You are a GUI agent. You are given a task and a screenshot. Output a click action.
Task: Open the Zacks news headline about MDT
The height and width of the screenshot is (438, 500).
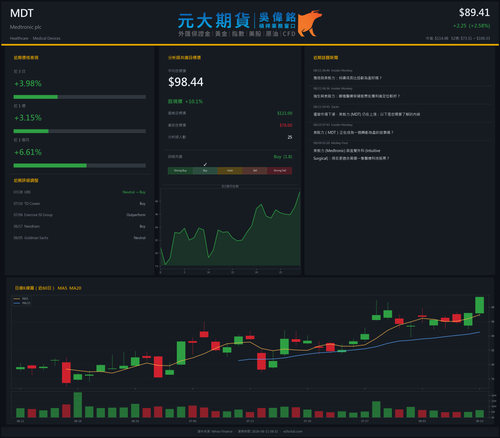(x=366, y=114)
